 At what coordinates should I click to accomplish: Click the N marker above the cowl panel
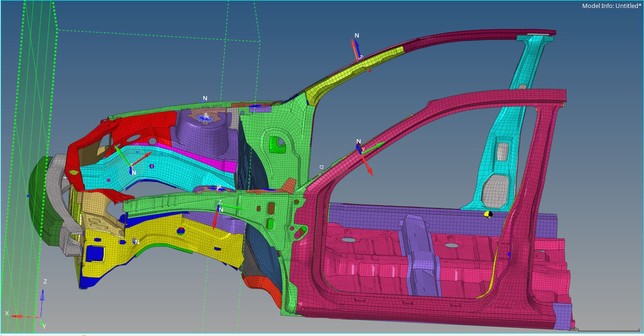click(204, 98)
